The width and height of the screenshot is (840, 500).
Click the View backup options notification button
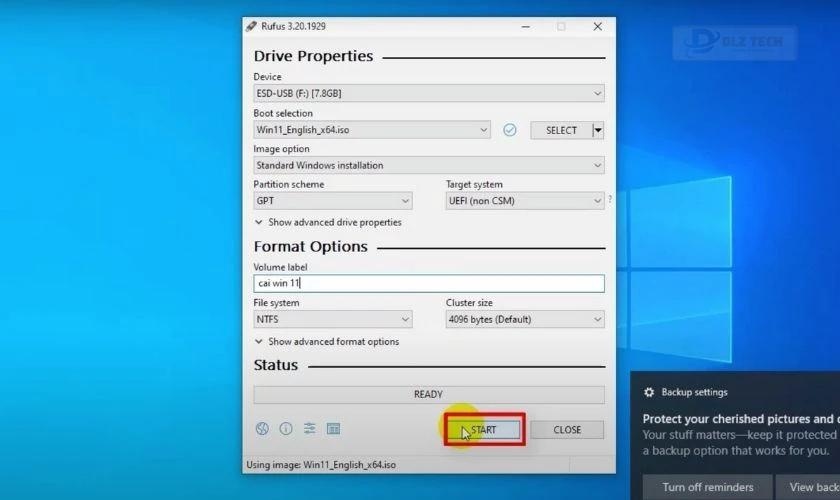pos(808,487)
